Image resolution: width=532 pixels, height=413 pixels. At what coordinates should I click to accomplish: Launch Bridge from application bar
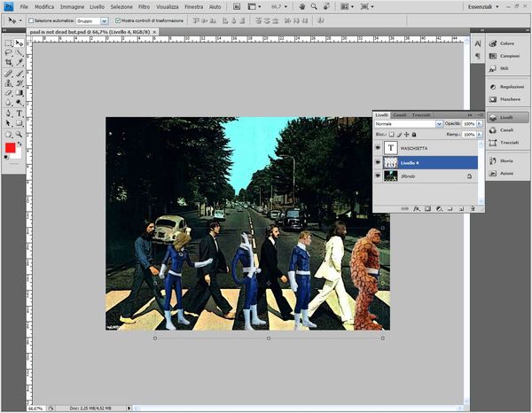tap(237, 6)
